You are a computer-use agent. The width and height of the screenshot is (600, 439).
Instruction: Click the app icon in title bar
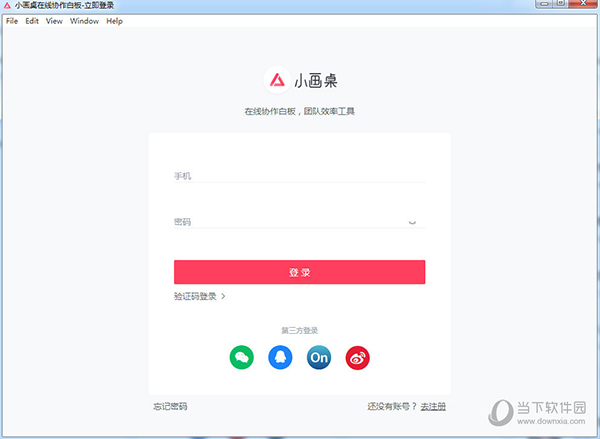tap(7, 6)
